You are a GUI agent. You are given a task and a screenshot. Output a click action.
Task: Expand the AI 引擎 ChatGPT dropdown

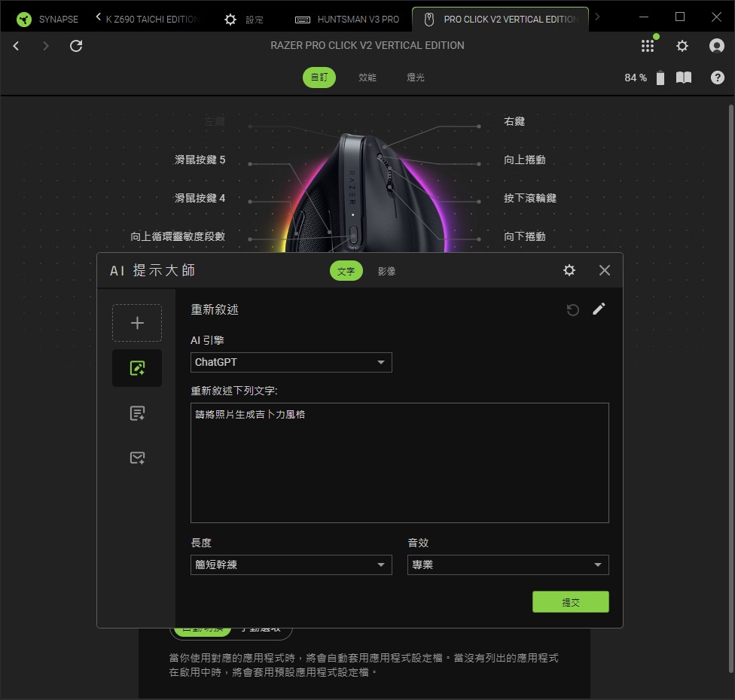tap(291, 362)
